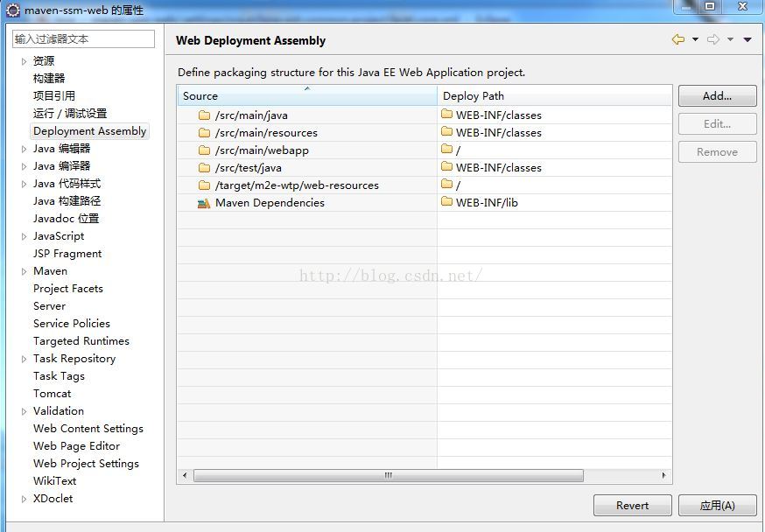
Task: Expand the Validation tree node
Action: [x=24, y=411]
